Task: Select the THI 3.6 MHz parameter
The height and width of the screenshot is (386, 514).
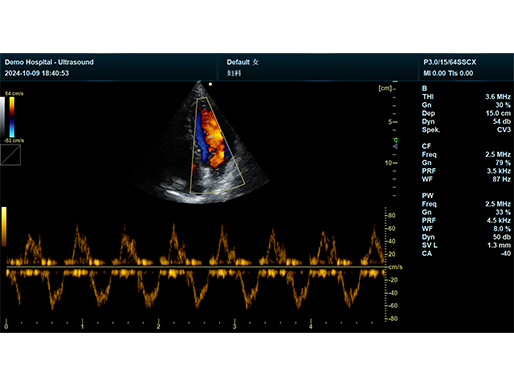Action: (x=466, y=97)
